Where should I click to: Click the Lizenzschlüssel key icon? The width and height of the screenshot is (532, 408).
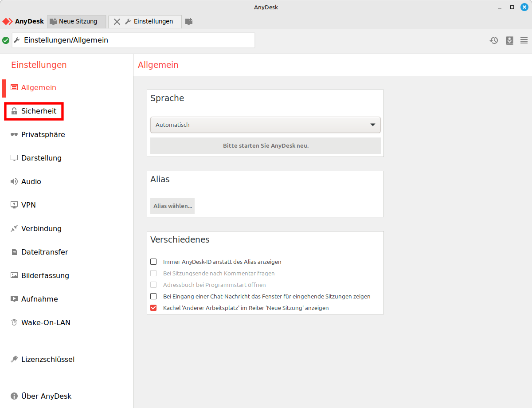(14, 359)
